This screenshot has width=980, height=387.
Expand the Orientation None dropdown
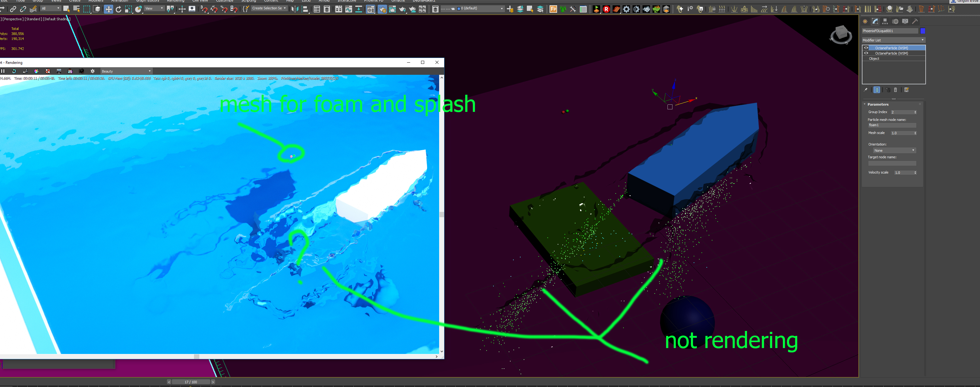click(x=894, y=150)
